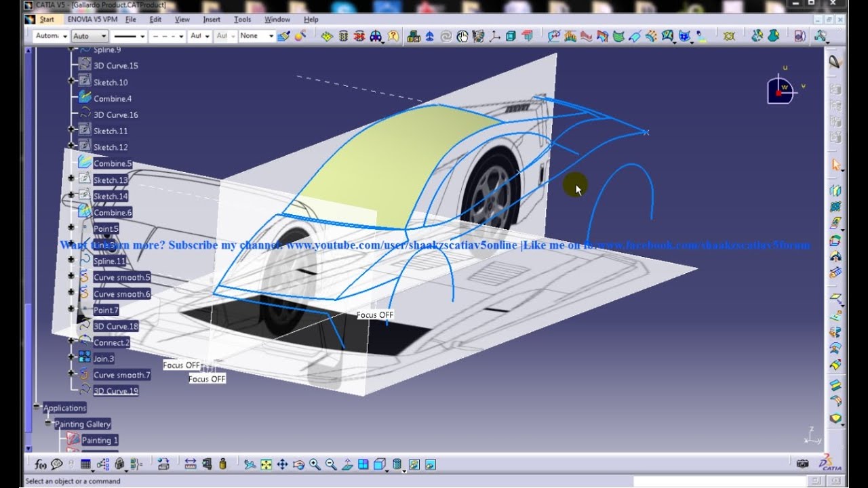Viewport: 868px width, 488px height.
Task: Expand the Sketch.10 tree node
Action: click(x=71, y=81)
